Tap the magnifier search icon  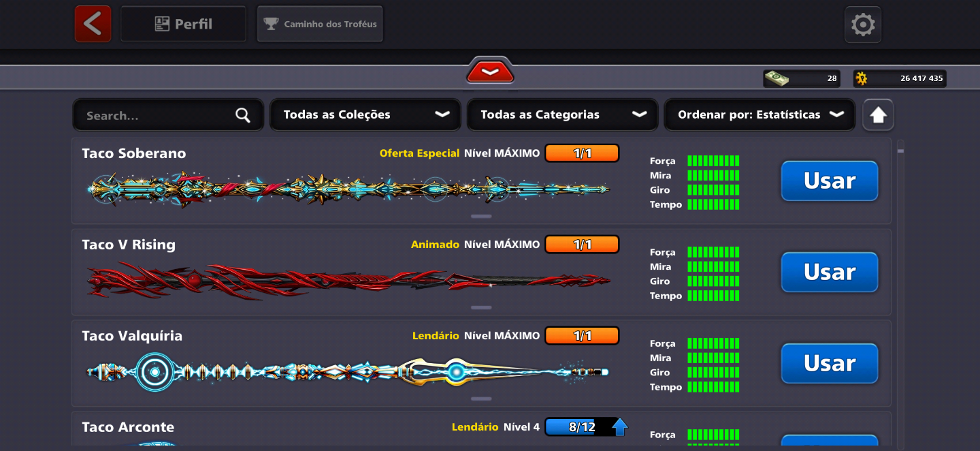pos(243,115)
